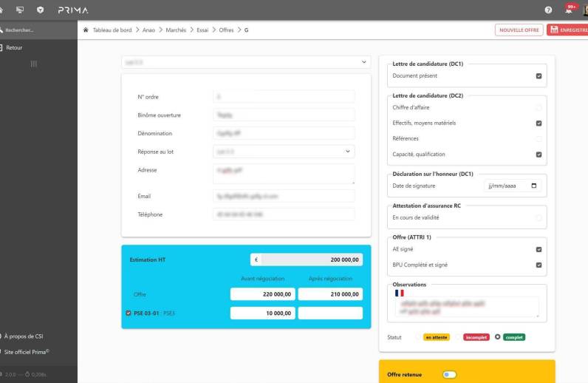Click the calendar icon in Date de signature
Viewport: 588px width, 383px height.
click(535, 185)
